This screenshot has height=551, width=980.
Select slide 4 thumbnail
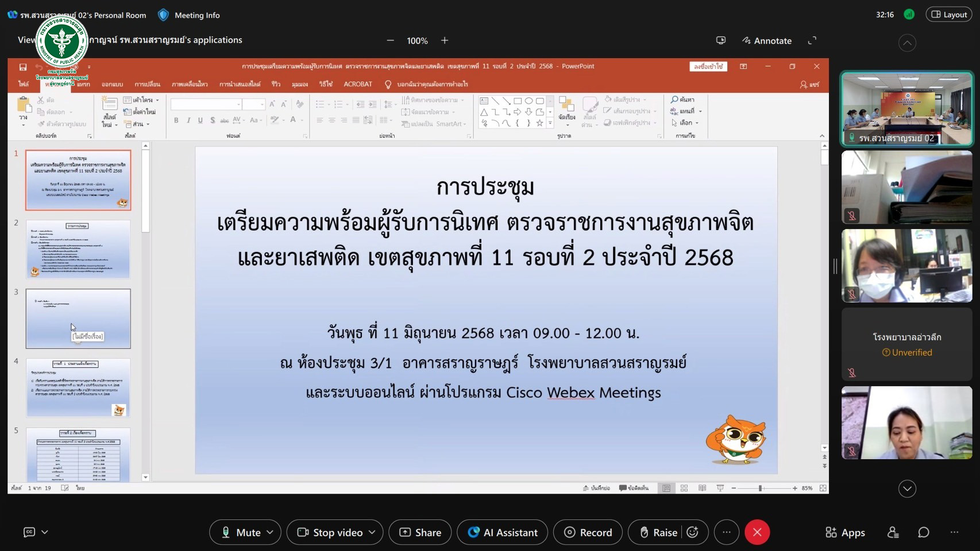coord(78,388)
